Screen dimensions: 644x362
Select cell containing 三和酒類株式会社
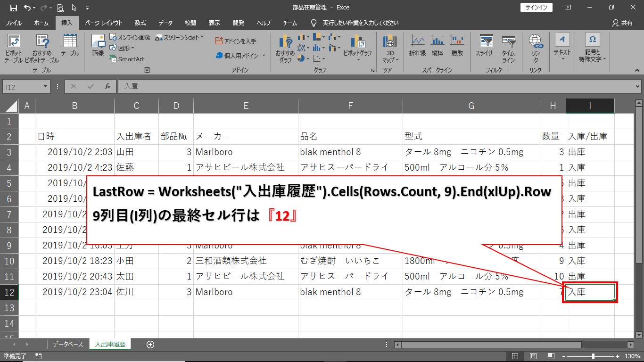coord(246,261)
